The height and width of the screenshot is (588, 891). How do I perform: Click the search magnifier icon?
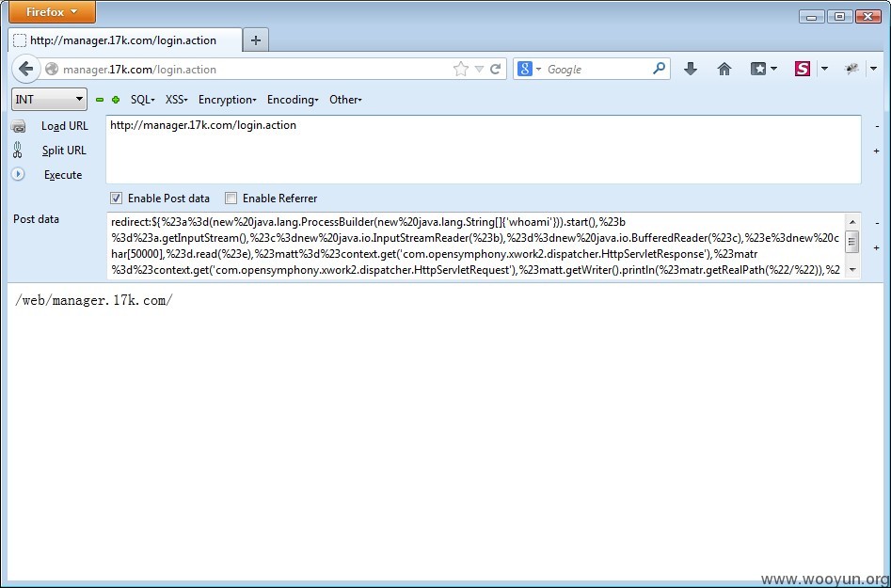[659, 69]
